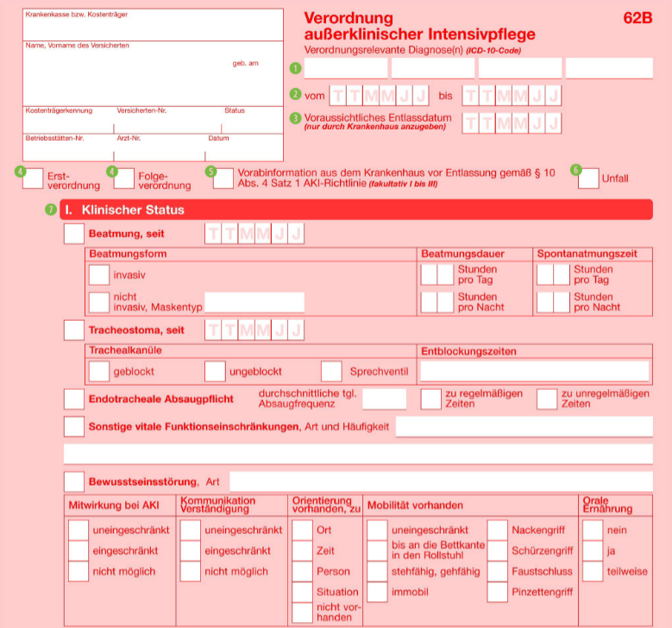This screenshot has width=672, height=628.
Task: Click the Krankenkasse bzw. Kostenträger field
Action: coord(153,25)
